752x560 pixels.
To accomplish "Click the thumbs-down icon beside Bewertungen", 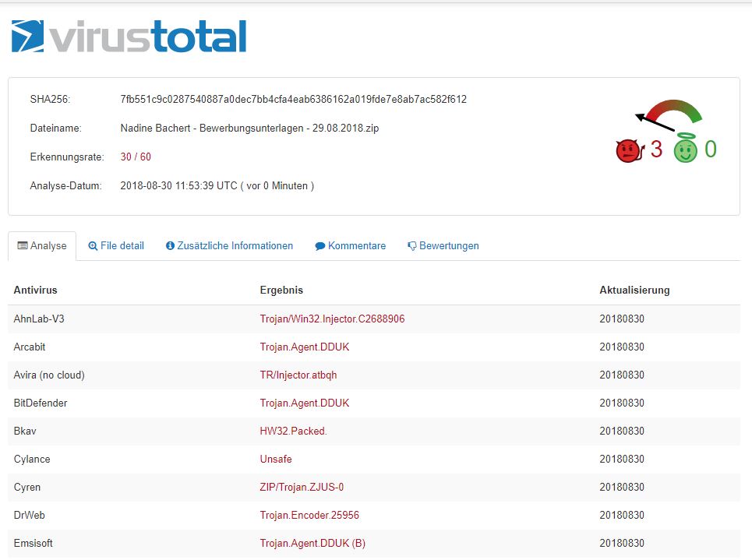I will (x=412, y=246).
